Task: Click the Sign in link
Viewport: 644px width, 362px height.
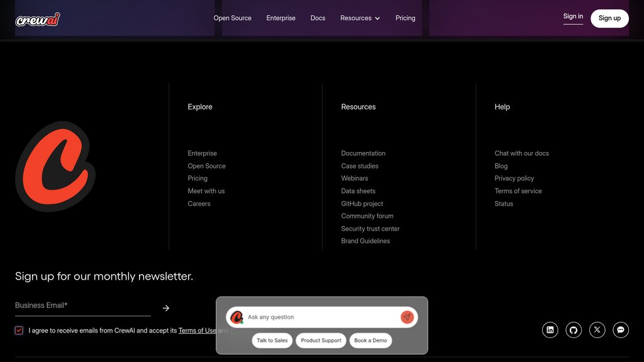Action: [573, 16]
